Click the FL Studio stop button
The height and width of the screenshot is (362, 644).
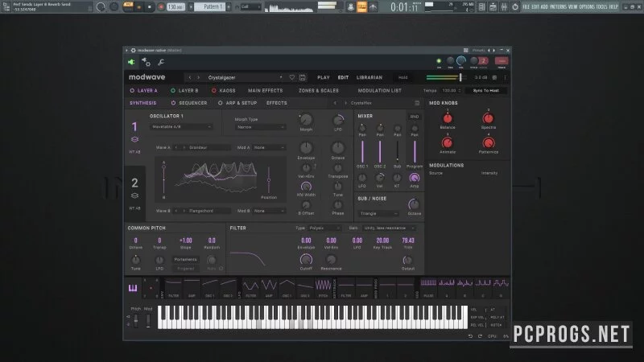click(150, 7)
